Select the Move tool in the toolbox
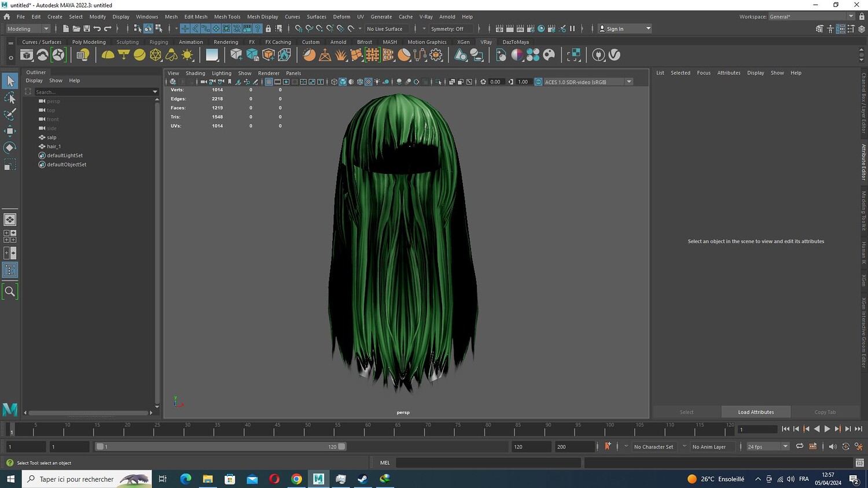868x488 pixels. (x=10, y=131)
